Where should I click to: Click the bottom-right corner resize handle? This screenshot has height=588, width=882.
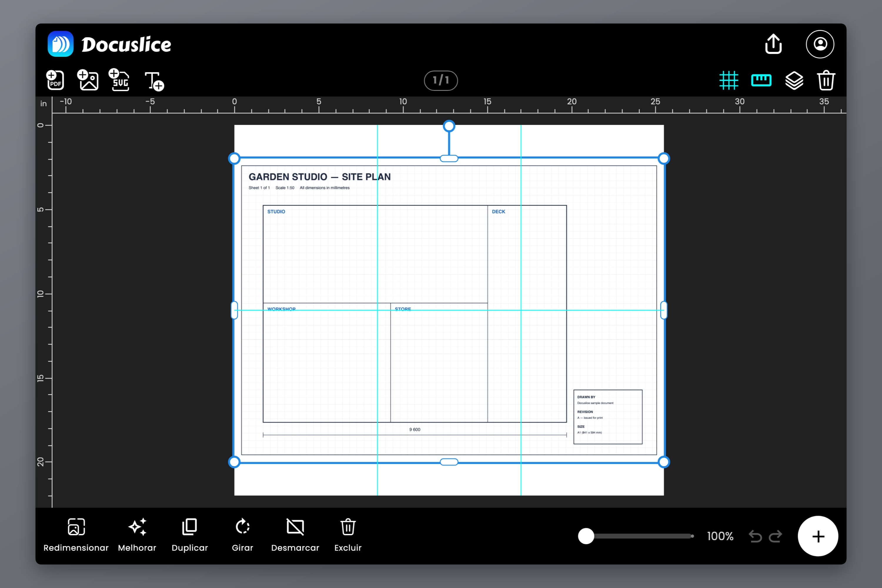point(664,462)
